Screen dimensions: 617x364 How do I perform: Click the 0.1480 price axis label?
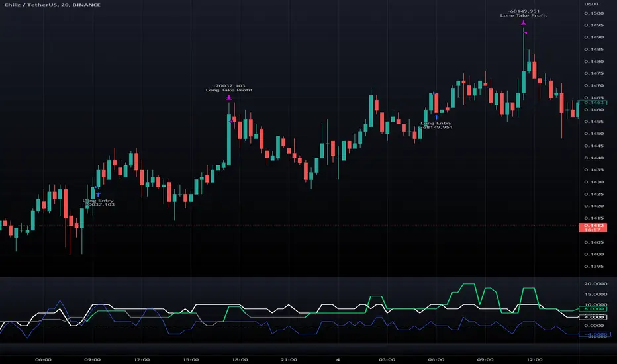click(x=594, y=62)
